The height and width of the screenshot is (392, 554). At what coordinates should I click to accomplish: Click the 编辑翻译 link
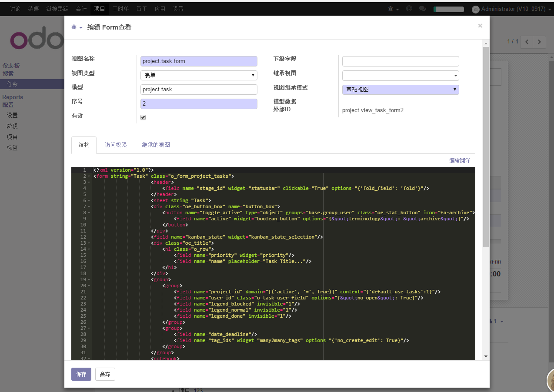460,160
